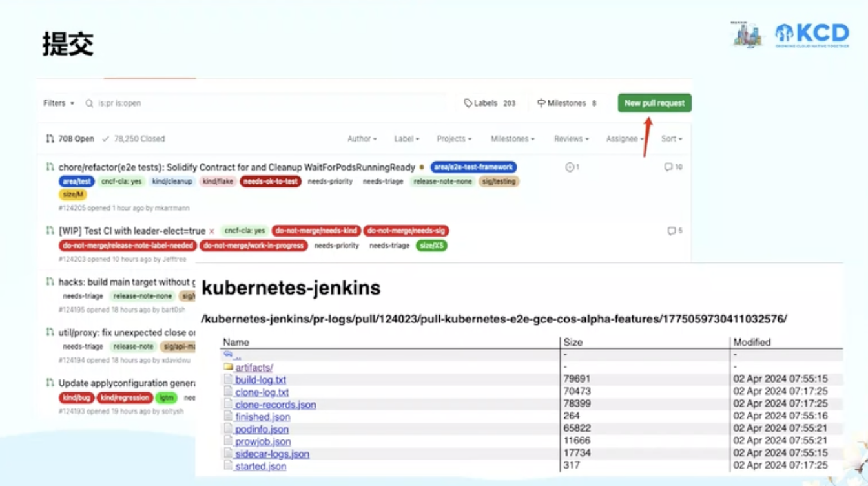Show 708 Open pull requests

coord(70,138)
